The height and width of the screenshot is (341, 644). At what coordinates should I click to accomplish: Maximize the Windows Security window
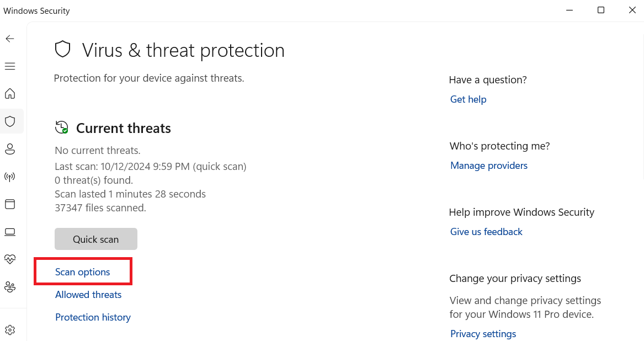point(601,10)
